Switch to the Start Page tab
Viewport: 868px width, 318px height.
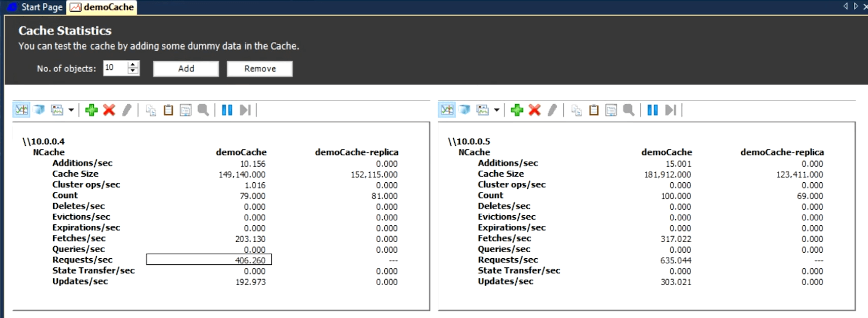(35, 7)
